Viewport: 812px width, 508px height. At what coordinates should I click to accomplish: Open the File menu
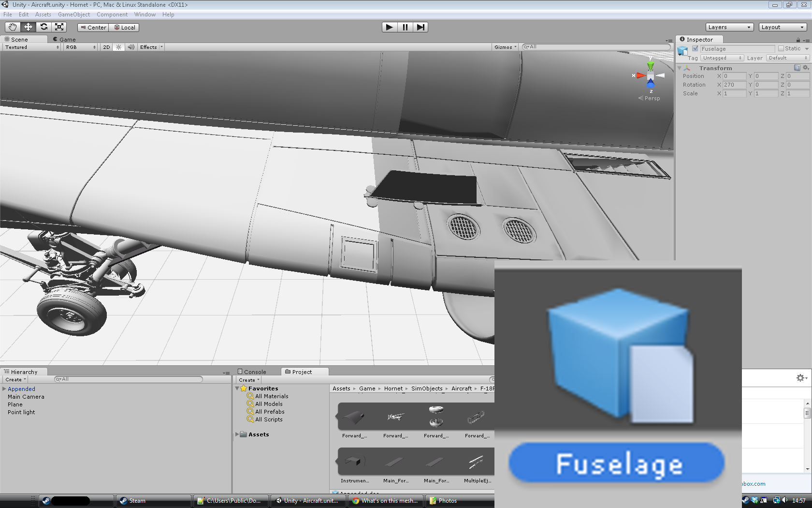tap(8, 15)
